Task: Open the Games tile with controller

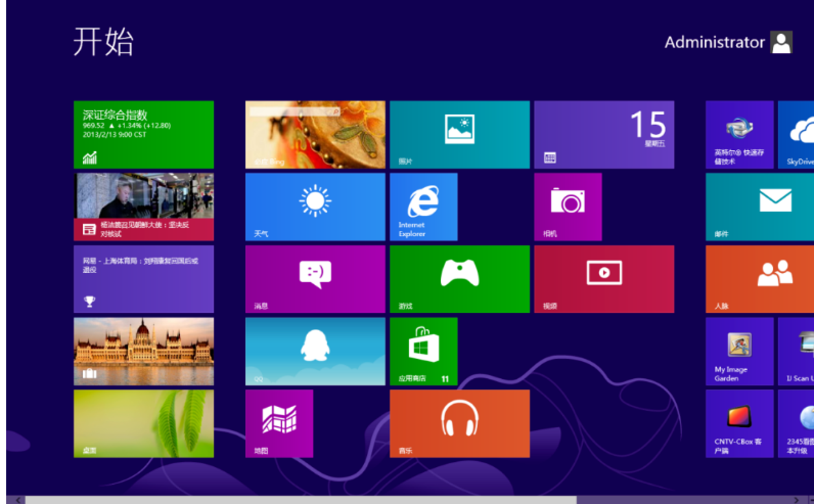Action: tap(460, 279)
